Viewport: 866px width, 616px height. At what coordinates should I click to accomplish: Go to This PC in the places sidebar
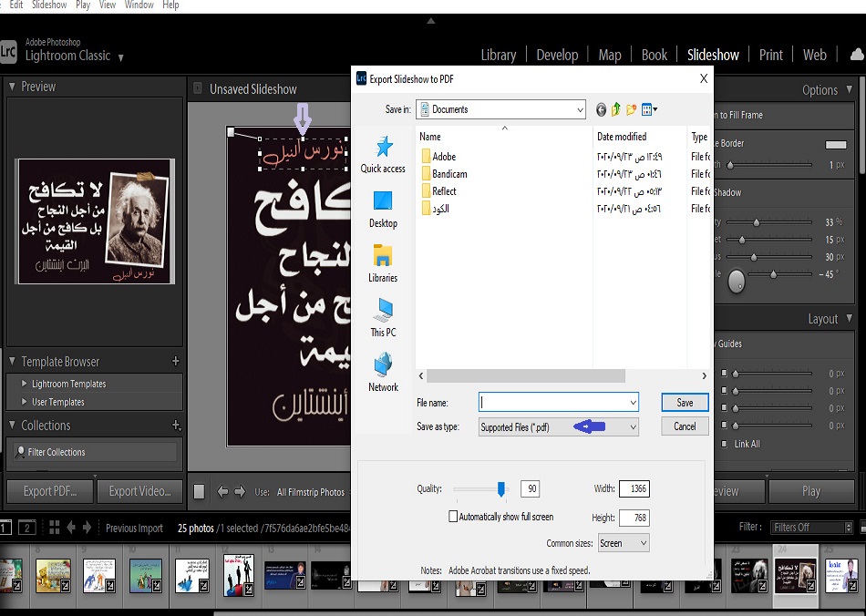point(383,318)
